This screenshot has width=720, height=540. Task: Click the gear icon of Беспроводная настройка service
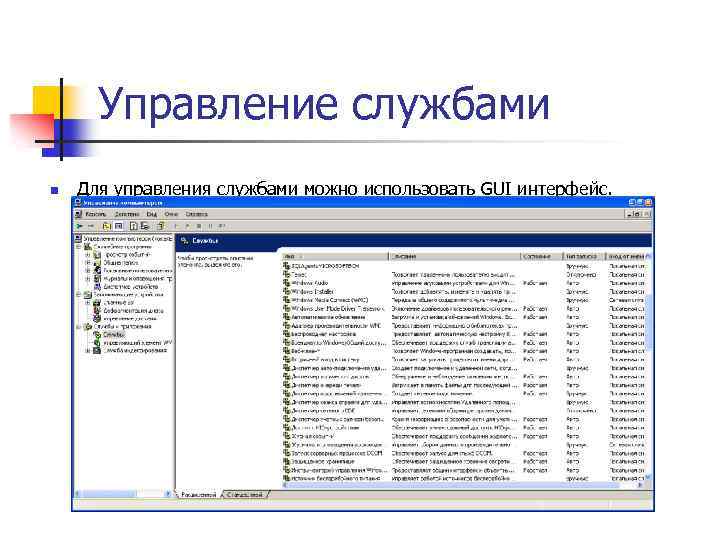coord(287,334)
